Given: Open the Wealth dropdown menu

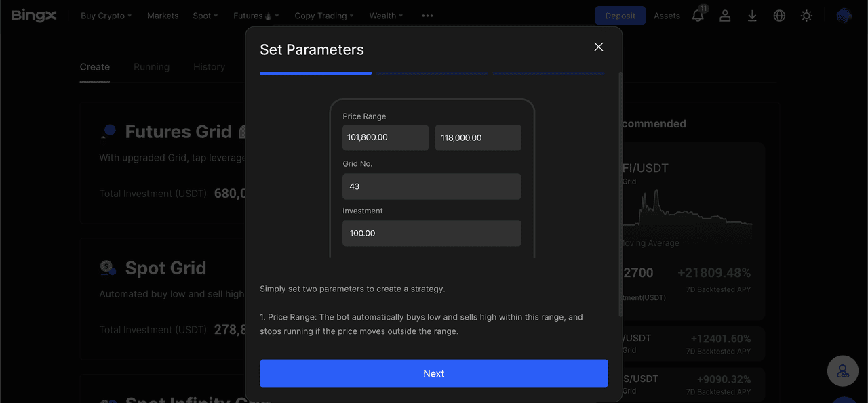Looking at the screenshot, I should (x=386, y=16).
